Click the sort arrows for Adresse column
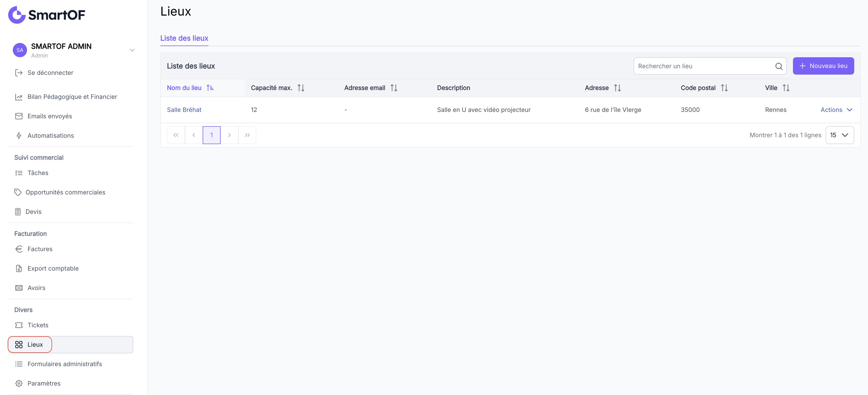The image size is (868, 395). (x=617, y=88)
